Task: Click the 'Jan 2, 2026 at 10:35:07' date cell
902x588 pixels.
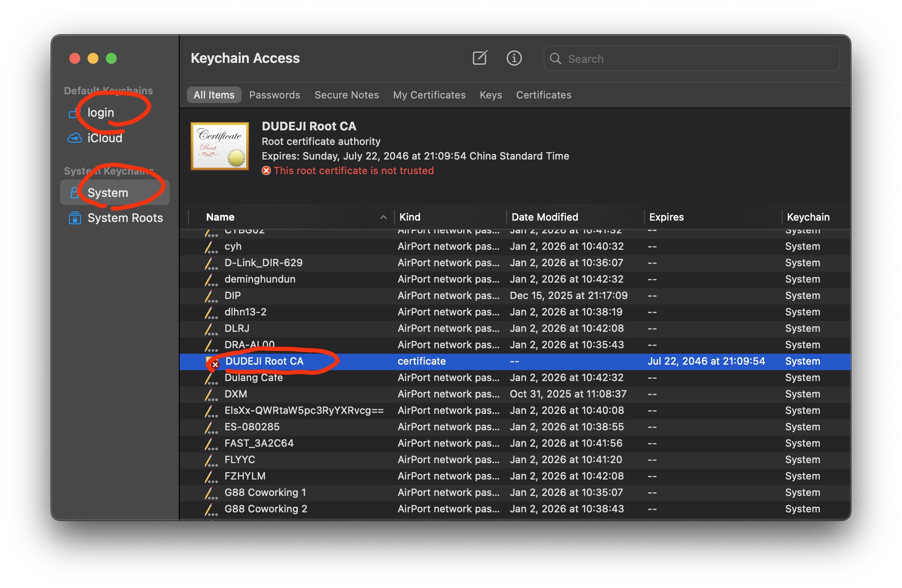Action: click(566, 493)
